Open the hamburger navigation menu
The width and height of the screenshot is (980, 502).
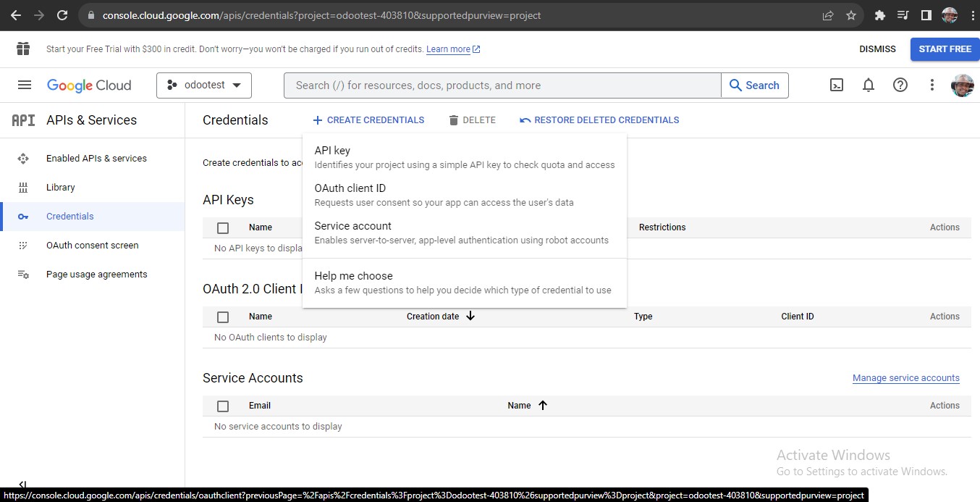click(25, 85)
